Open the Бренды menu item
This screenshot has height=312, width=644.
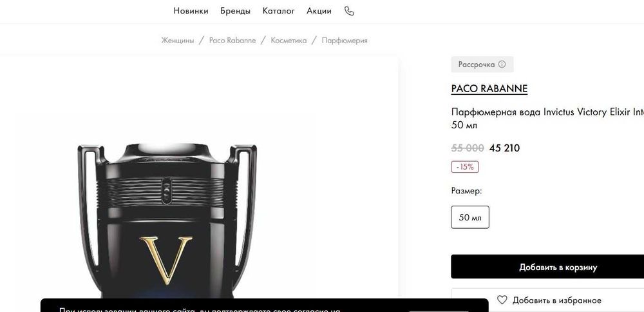[235, 11]
